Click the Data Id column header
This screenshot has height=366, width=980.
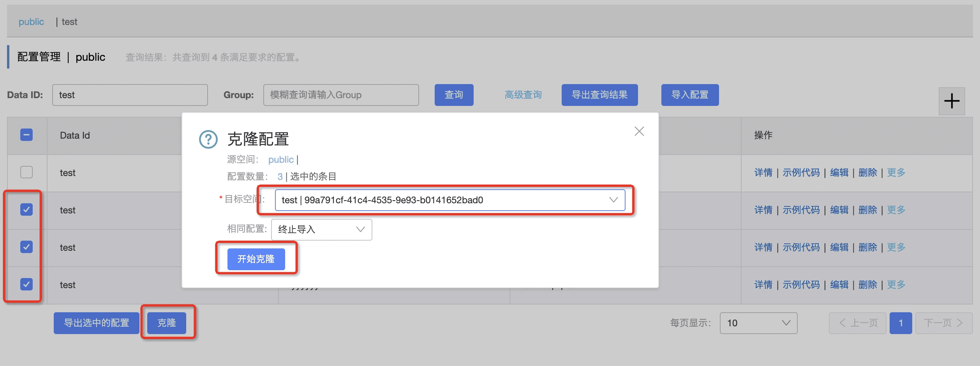pos(75,135)
